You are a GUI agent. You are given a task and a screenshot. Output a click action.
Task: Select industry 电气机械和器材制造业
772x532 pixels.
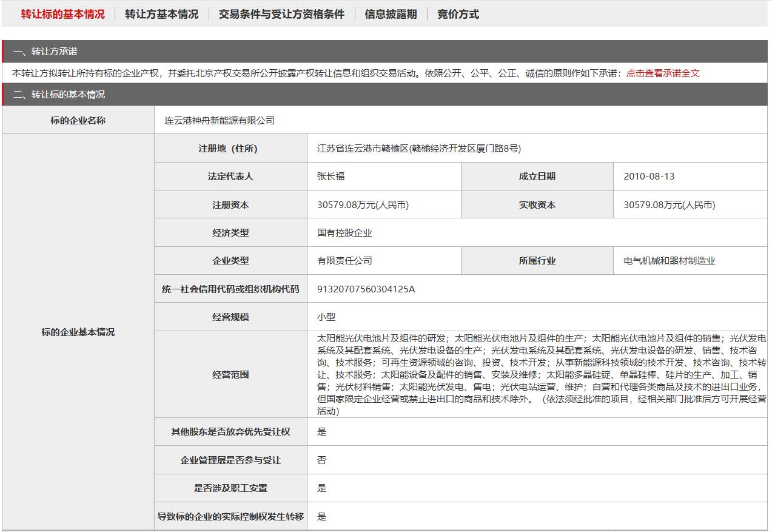click(x=670, y=260)
